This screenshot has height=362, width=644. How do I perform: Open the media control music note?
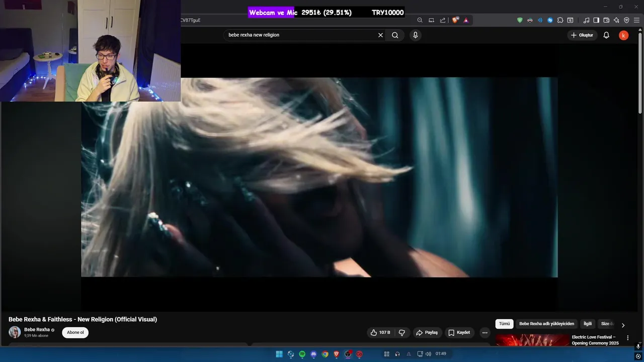point(586,20)
